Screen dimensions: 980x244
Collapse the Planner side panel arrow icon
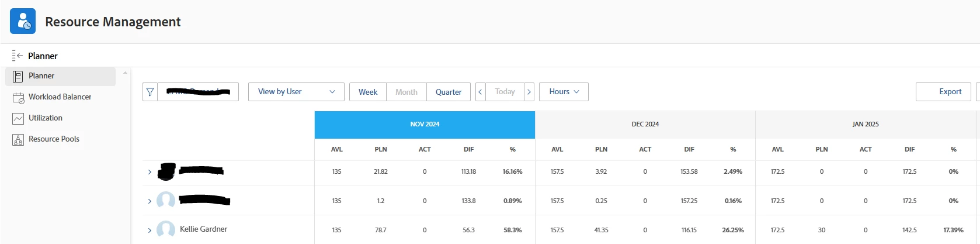[18, 56]
